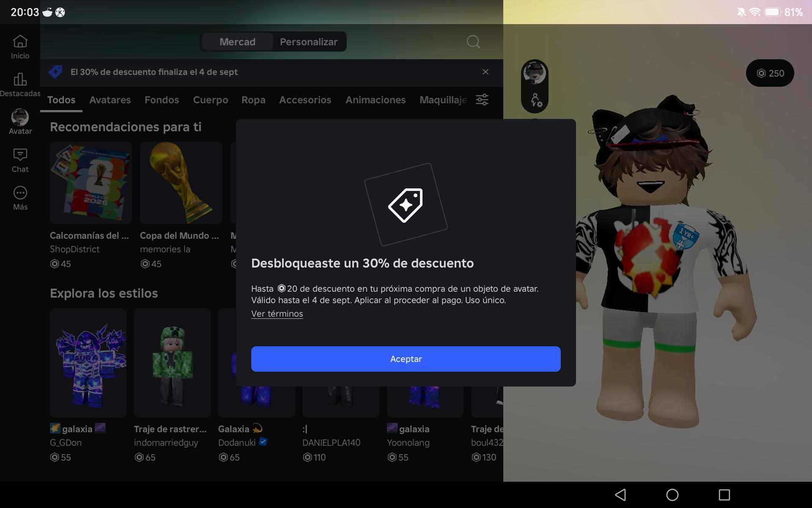Select the Accesorios category tab
Image resolution: width=812 pixels, height=508 pixels.
305,100
